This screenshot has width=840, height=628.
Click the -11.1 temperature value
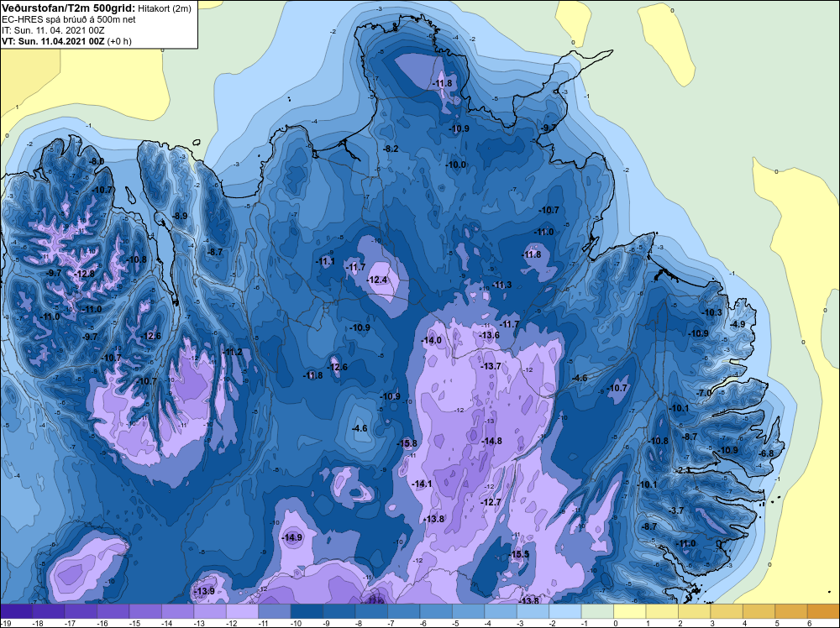pyautogui.click(x=324, y=261)
